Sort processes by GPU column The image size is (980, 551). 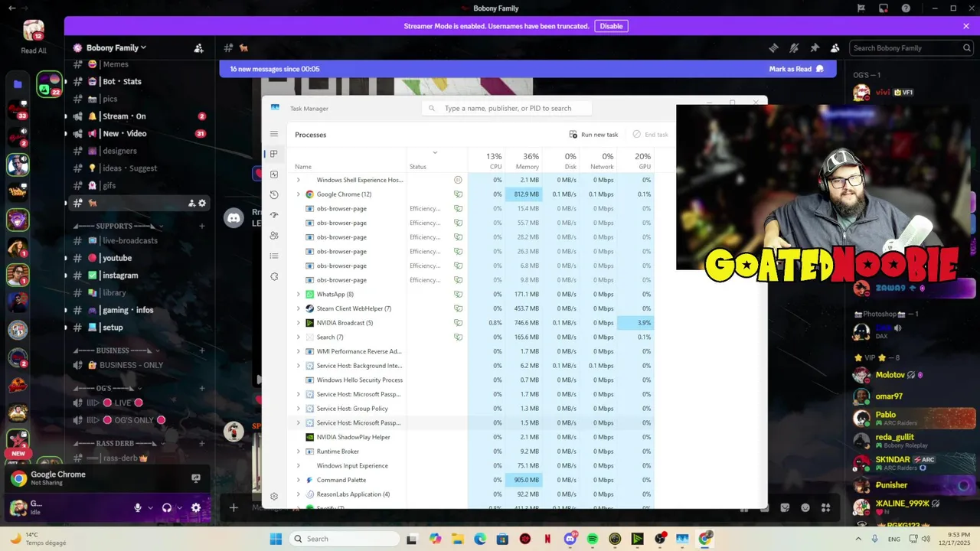(635, 161)
